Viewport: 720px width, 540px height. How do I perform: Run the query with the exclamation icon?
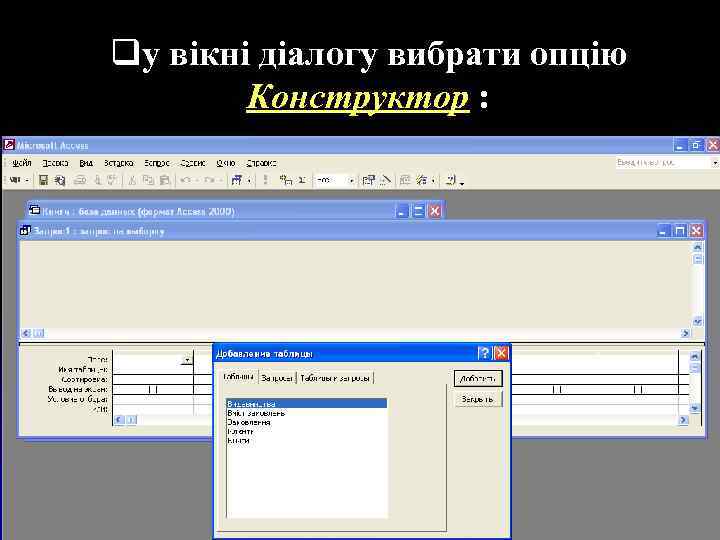pos(265,180)
